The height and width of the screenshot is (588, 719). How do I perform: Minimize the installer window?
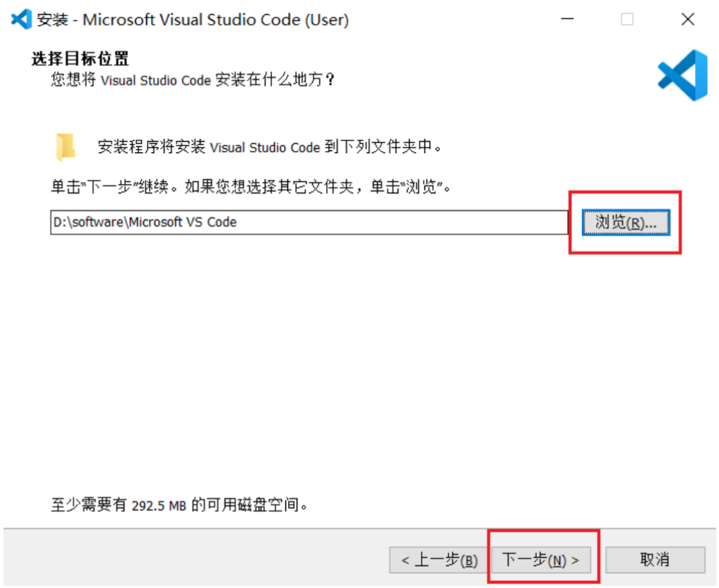(x=568, y=19)
